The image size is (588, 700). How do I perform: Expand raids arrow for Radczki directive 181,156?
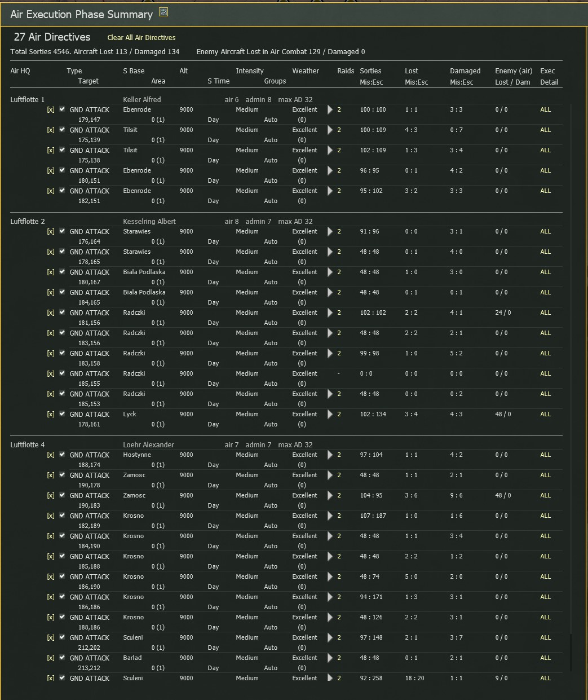[330, 312]
